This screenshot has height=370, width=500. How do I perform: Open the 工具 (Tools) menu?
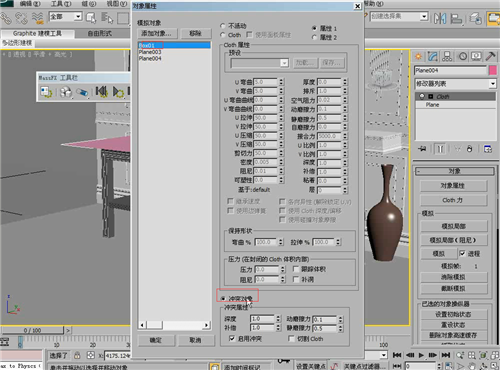[x=61, y=4]
